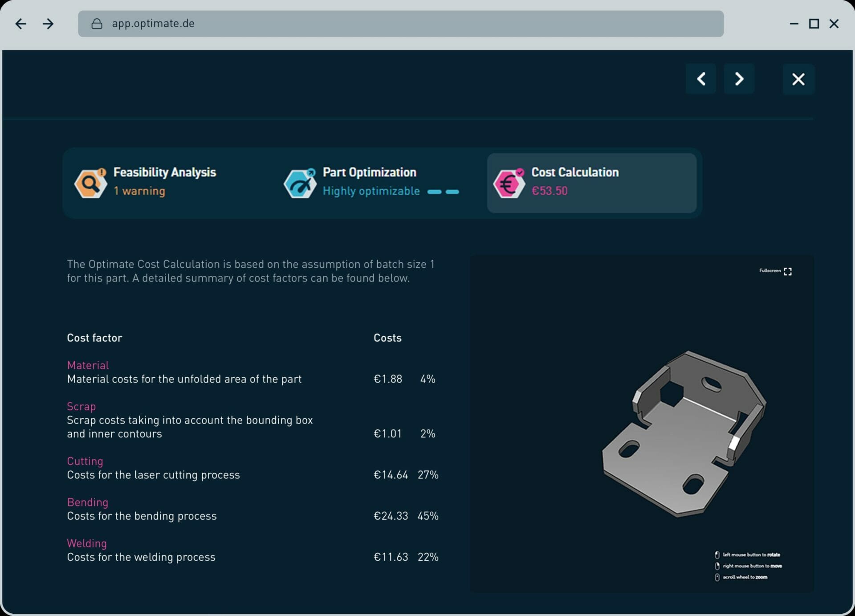Click the browser forward arrow
Image resolution: width=855 pixels, height=616 pixels.
(x=48, y=24)
